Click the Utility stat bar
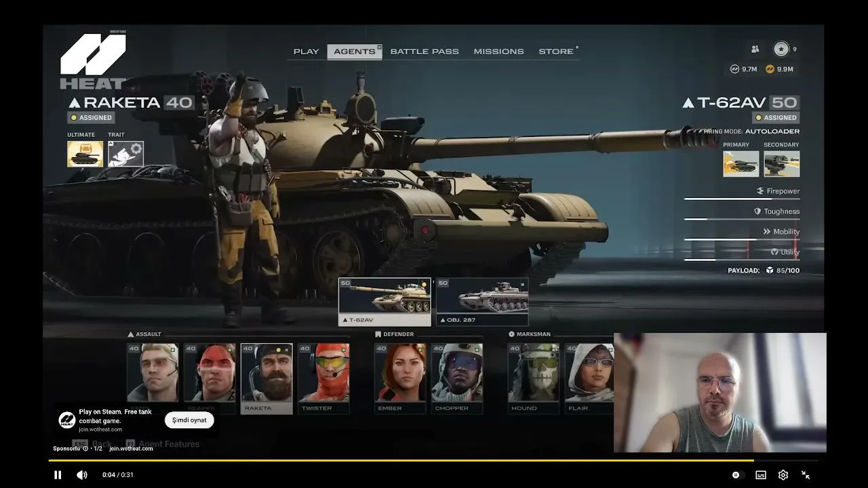Image resolution: width=868 pixels, height=488 pixels. click(742, 260)
